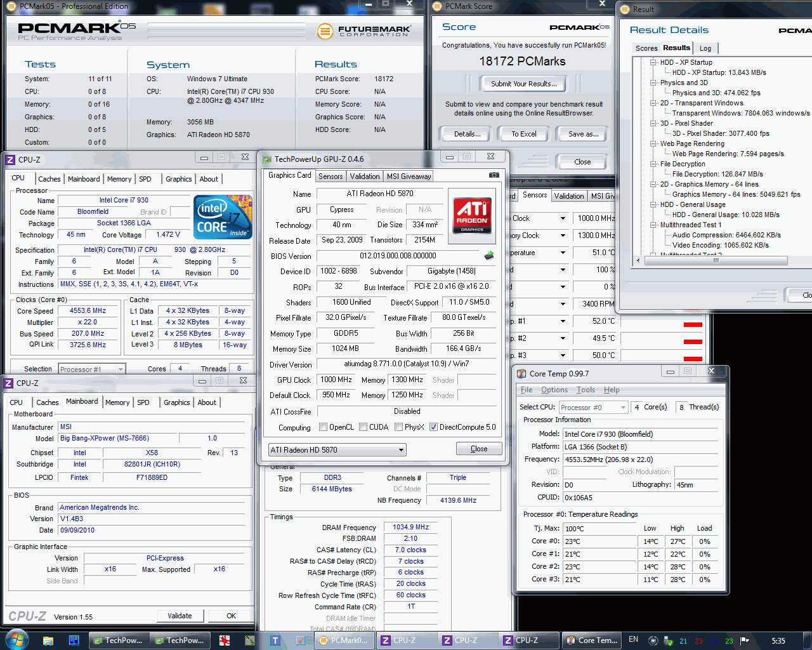This screenshot has width=812, height=650.
Task: Select Video Encoding: 1065.602 KB/s row
Action: tap(720, 245)
